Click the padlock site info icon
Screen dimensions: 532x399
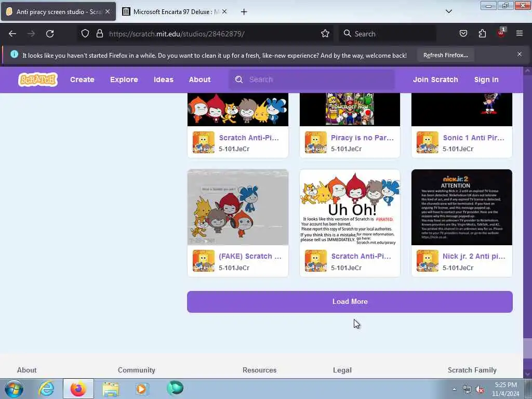pos(99,33)
